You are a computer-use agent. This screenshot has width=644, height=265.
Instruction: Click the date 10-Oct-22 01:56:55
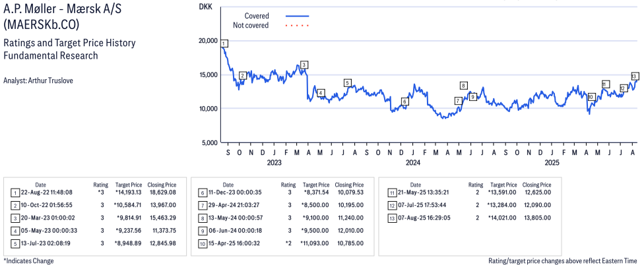46,205
